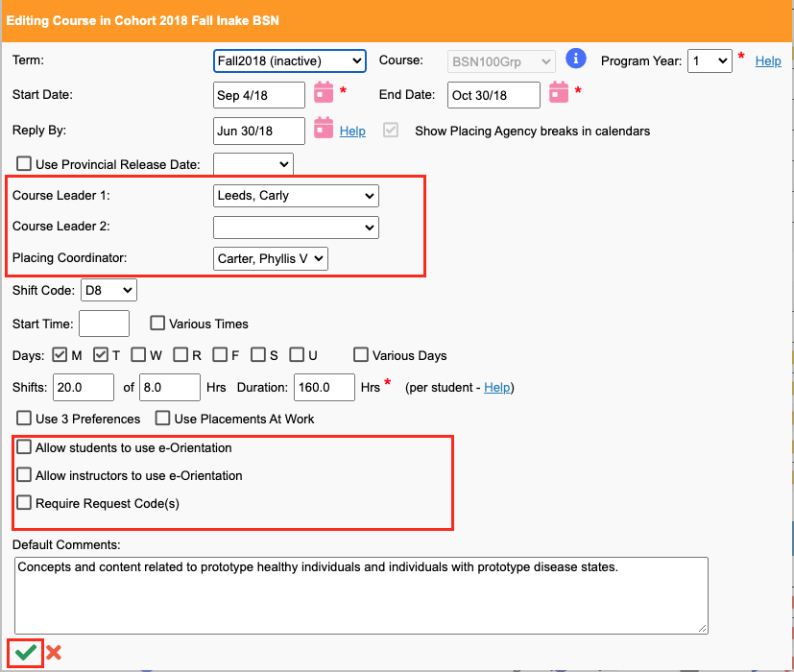
Task: Enable Use 3 Preferences checkbox
Action: [x=24, y=419]
